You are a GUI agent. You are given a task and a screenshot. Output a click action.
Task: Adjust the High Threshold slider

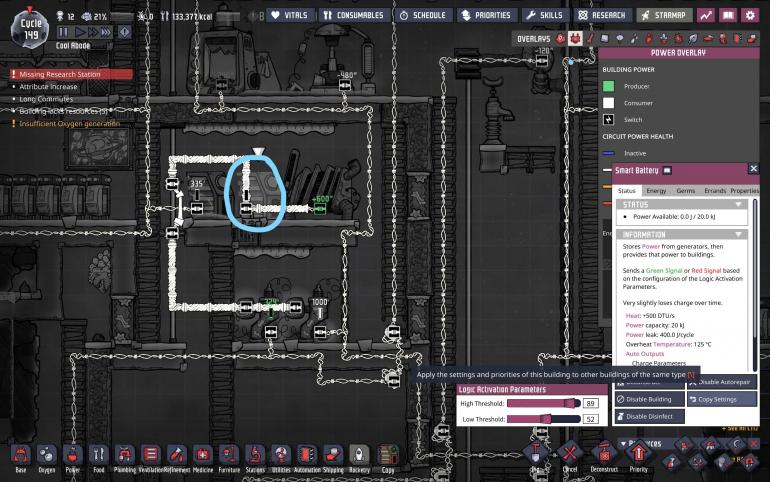(x=544, y=403)
